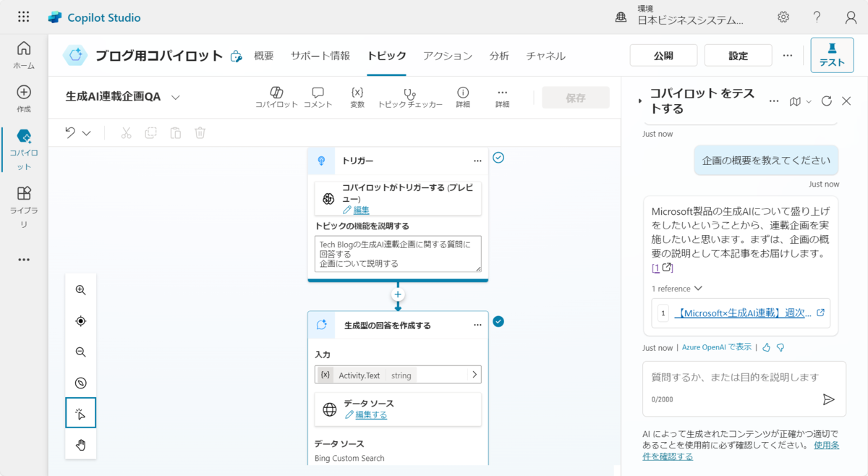Go to ホーム in the sidebar
868x476 pixels.
pos(24,55)
